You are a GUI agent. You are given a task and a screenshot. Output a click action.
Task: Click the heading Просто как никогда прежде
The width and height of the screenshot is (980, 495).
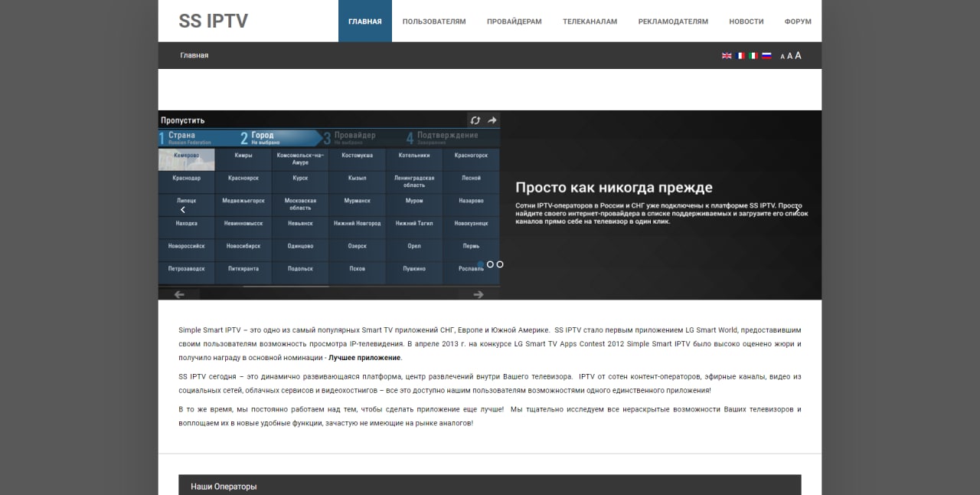[614, 188]
